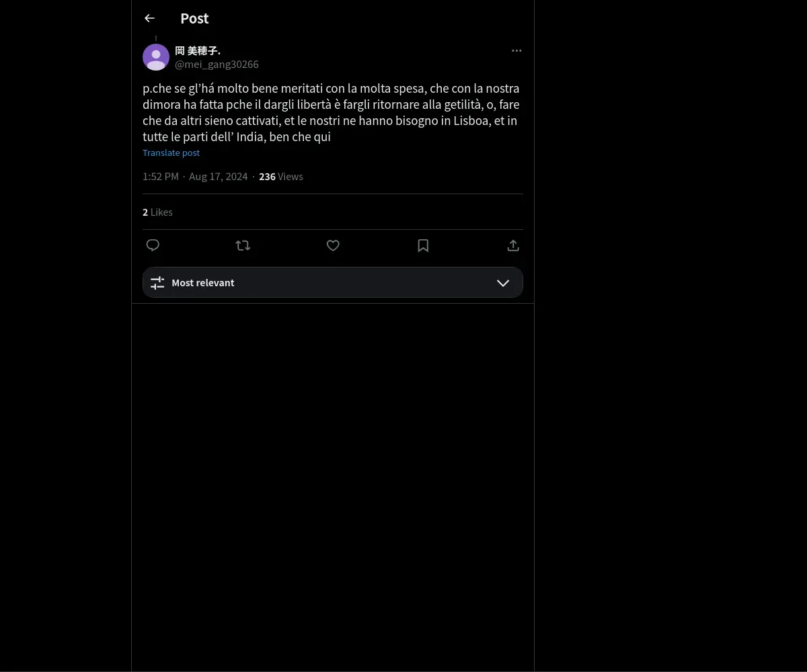
Task: Open the @mei_gang30266 handle
Action: [217, 65]
